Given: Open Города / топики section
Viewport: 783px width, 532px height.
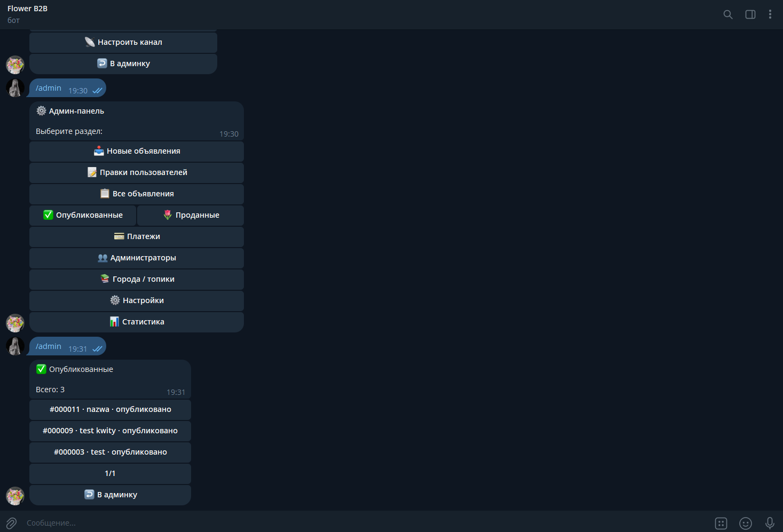Looking at the screenshot, I should [x=137, y=279].
